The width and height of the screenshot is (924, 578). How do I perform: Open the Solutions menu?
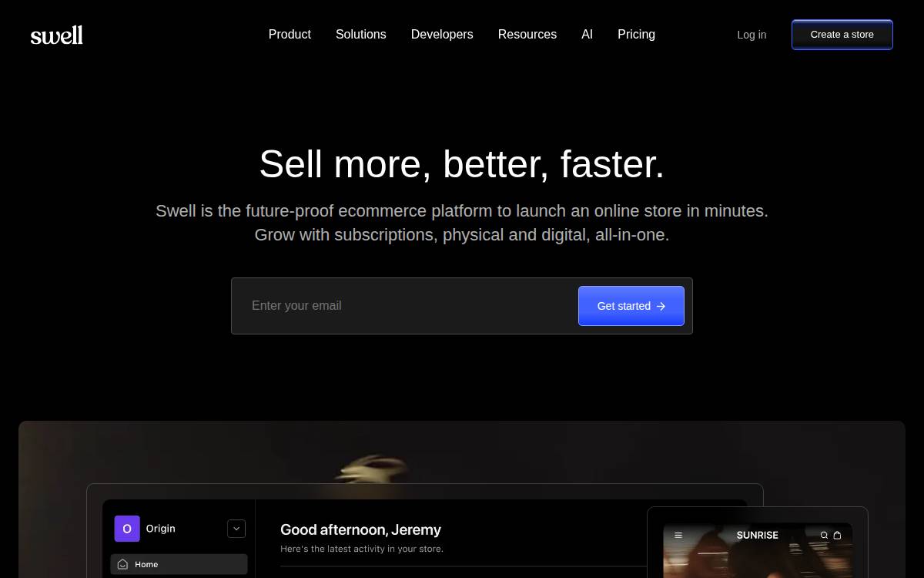point(361,35)
